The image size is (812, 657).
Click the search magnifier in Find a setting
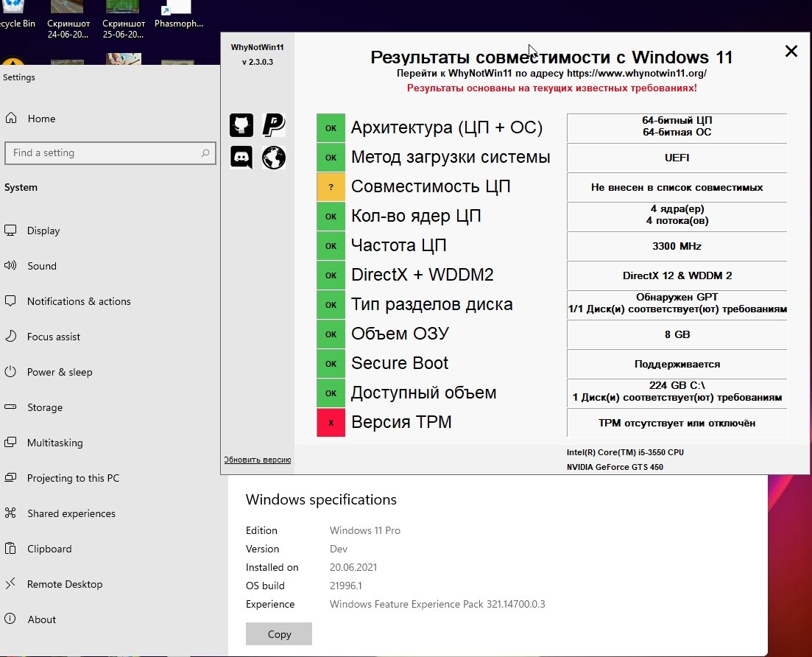click(x=205, y=153)
